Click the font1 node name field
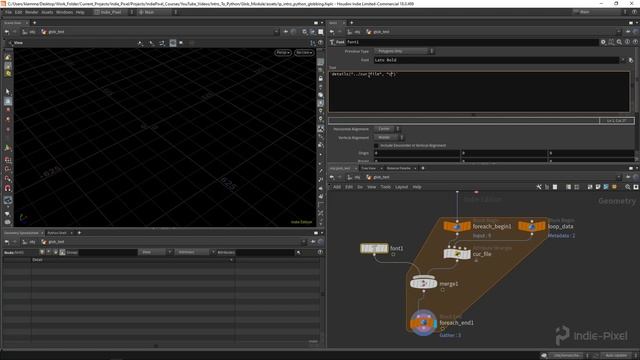 click(471, 42)
